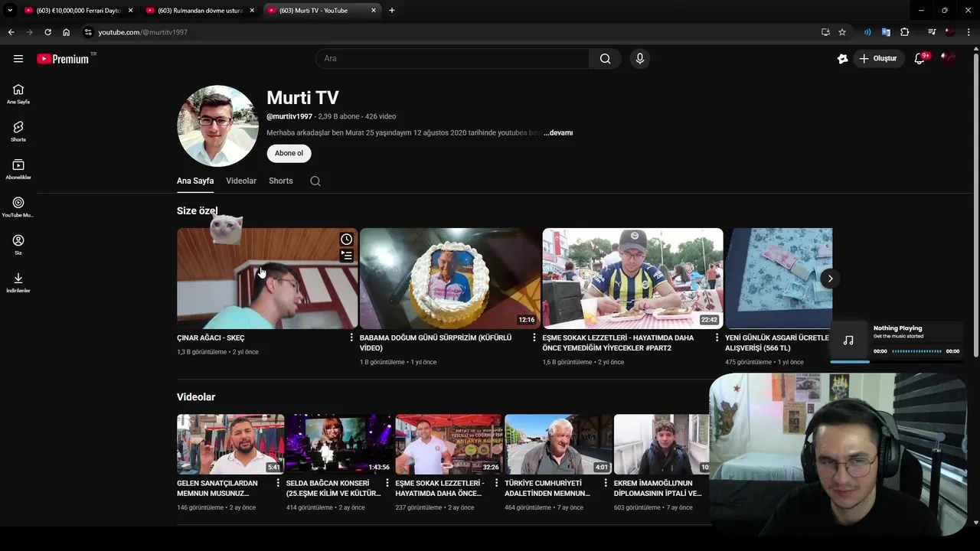
Task: Click the "@murtitv1997" channel handle
Action: 289,116
